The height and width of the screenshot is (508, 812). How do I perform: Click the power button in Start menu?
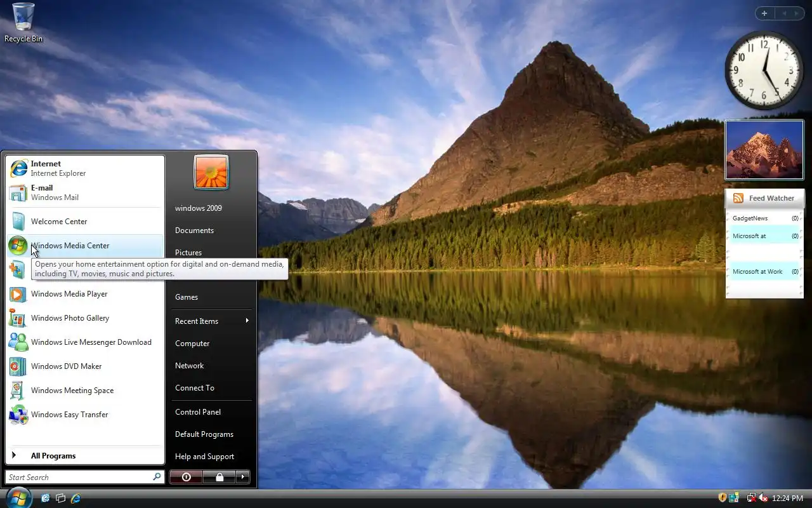186,477
